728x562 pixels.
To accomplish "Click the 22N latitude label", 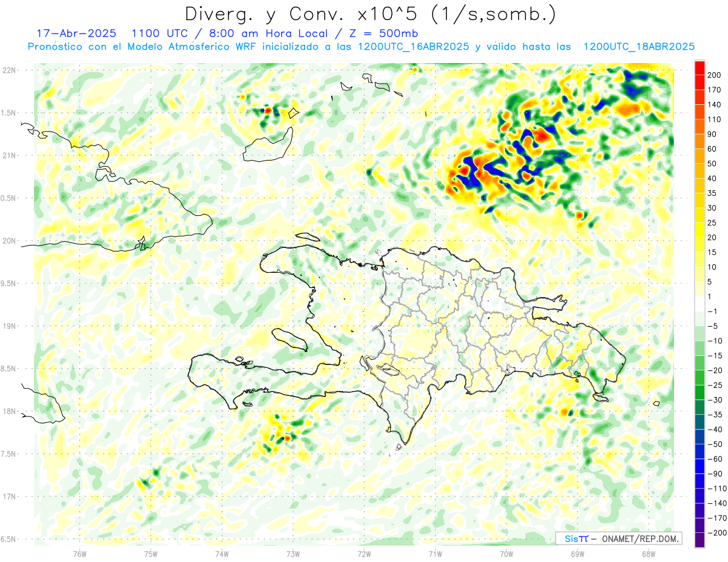I will 9,70.
